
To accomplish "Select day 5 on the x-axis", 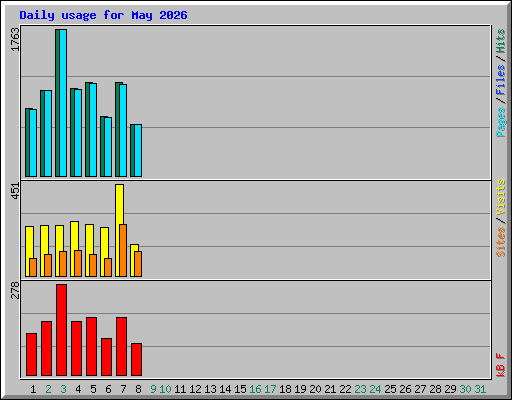I will pyautogui.click(x=93, y=389).
